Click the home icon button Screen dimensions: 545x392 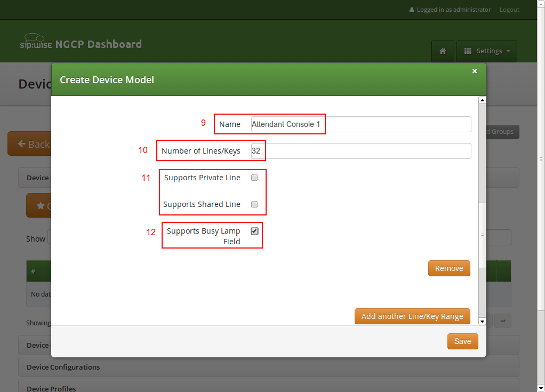coord(443,51)
